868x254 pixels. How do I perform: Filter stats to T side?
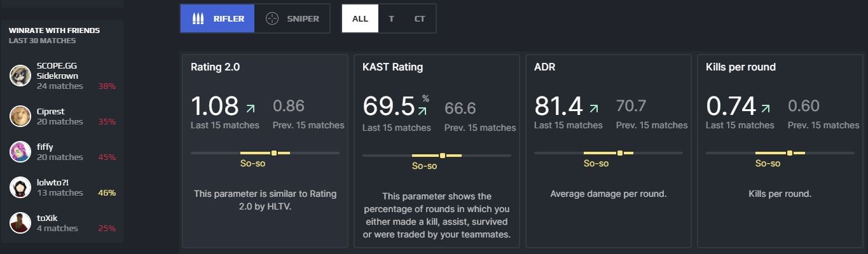coord(391,18)
